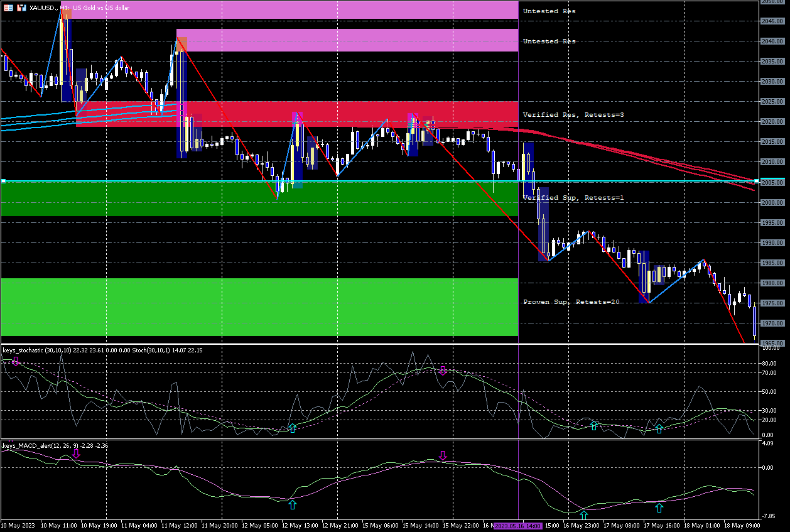Select the 'Proven Sup, Retests=20' label
This screenshot has height=532, width=790.
571,302
